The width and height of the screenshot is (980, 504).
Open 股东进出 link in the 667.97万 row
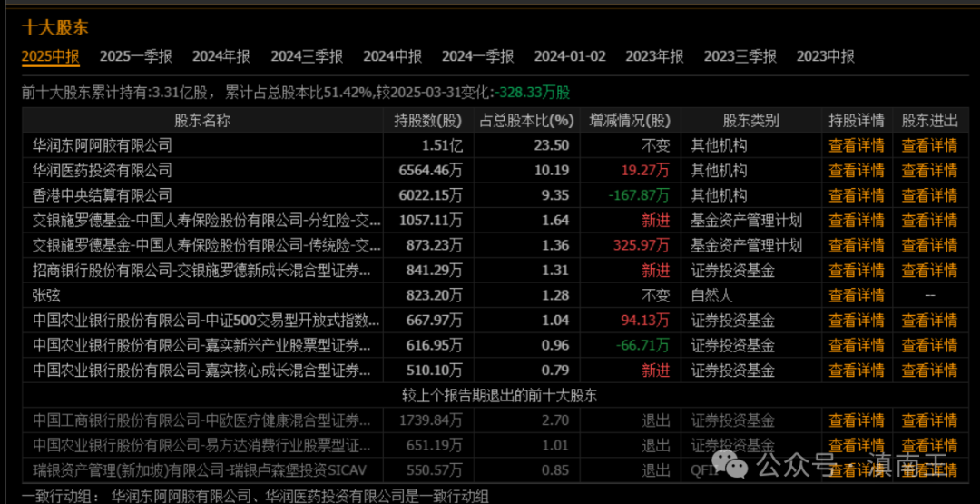pos(929,321)
